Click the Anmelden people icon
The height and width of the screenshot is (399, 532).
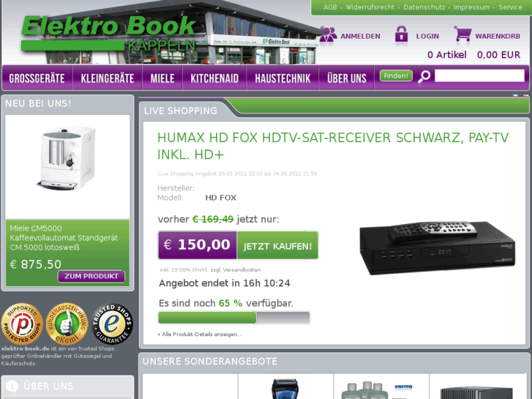(328, 34)
